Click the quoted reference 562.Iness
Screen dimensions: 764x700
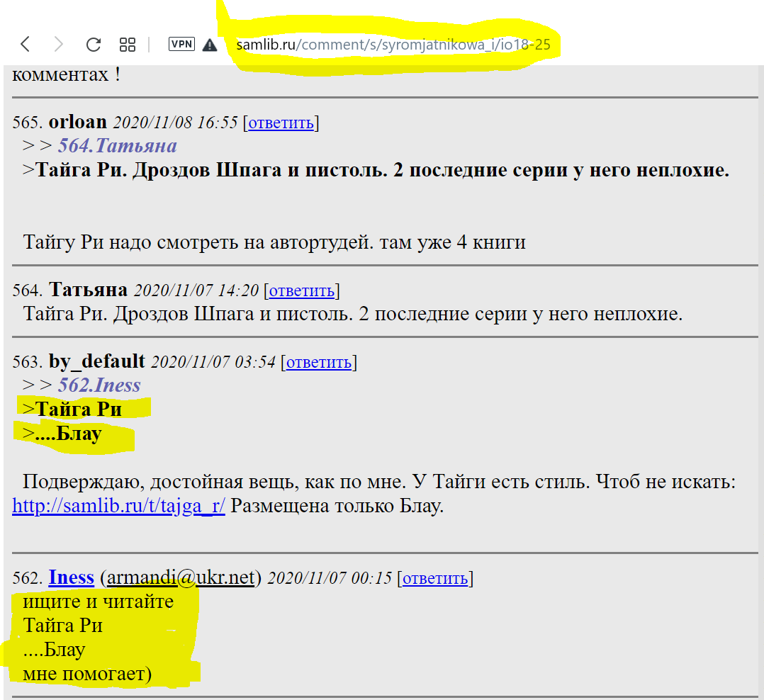click(99, 385)
